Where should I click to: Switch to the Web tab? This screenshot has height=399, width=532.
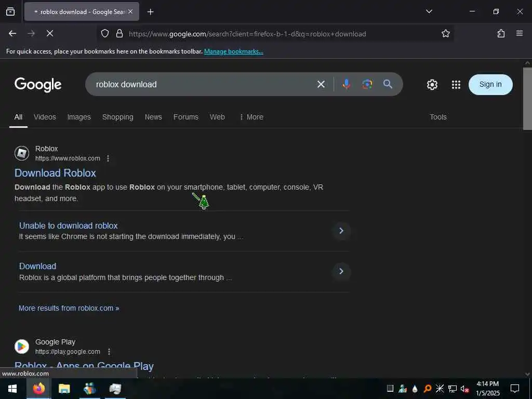[x=217, y=117]
